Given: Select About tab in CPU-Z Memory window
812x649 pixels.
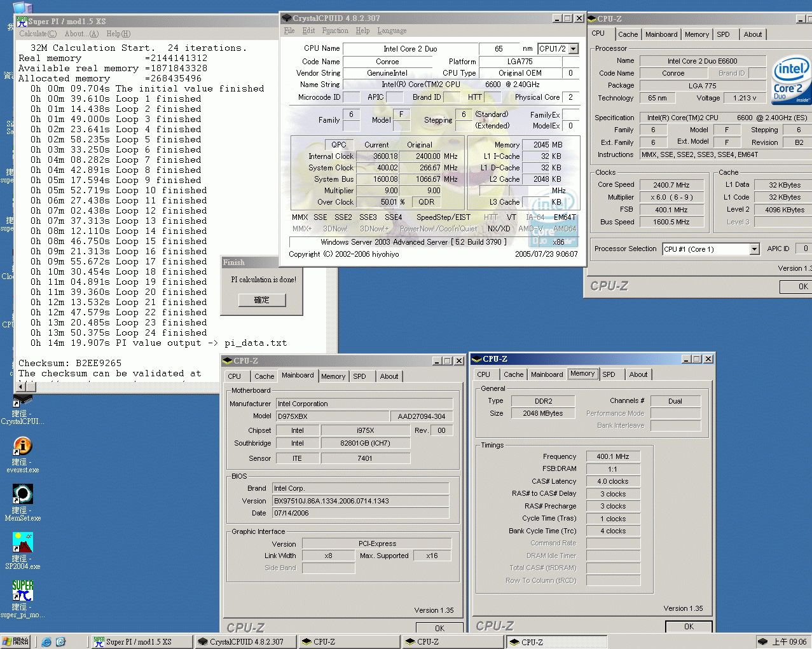Looking at the screenshot, I should point(638,374).
